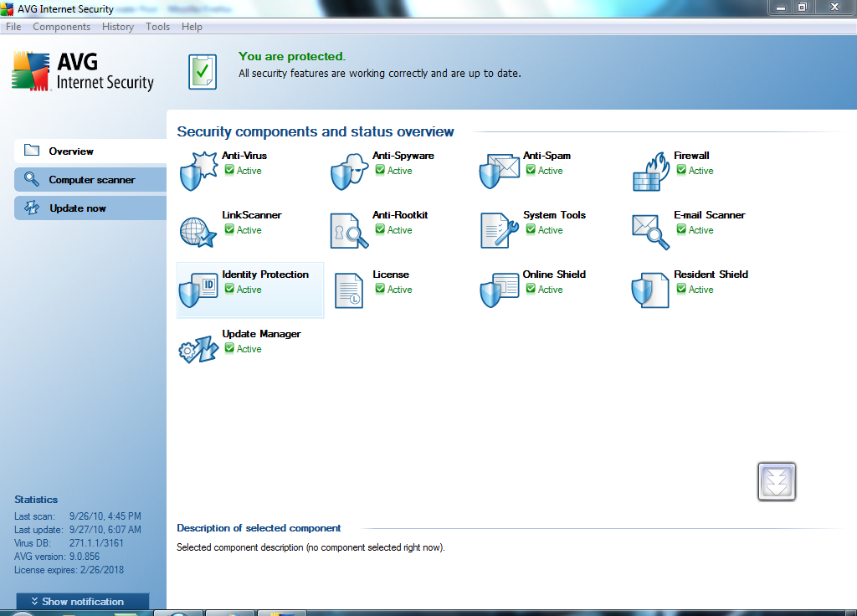857x616 pixels.
Task: Open the License document icon
Action: click(x=349, y=290)
